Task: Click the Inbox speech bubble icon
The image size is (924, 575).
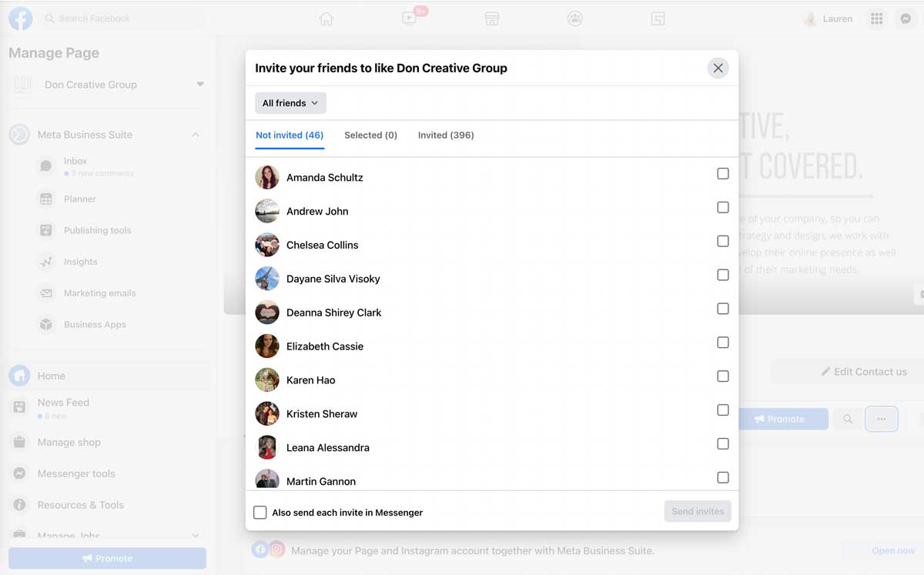Action: coord(46,165)
